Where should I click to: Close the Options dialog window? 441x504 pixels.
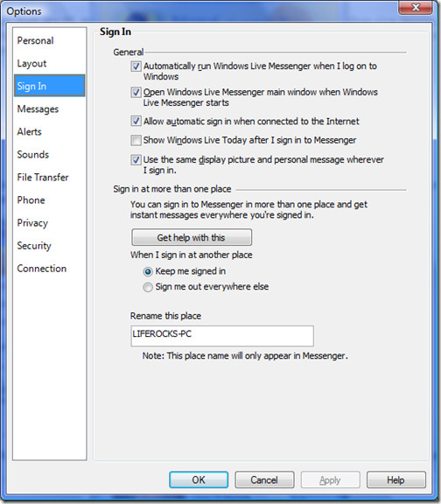click(x=416, y=7)
